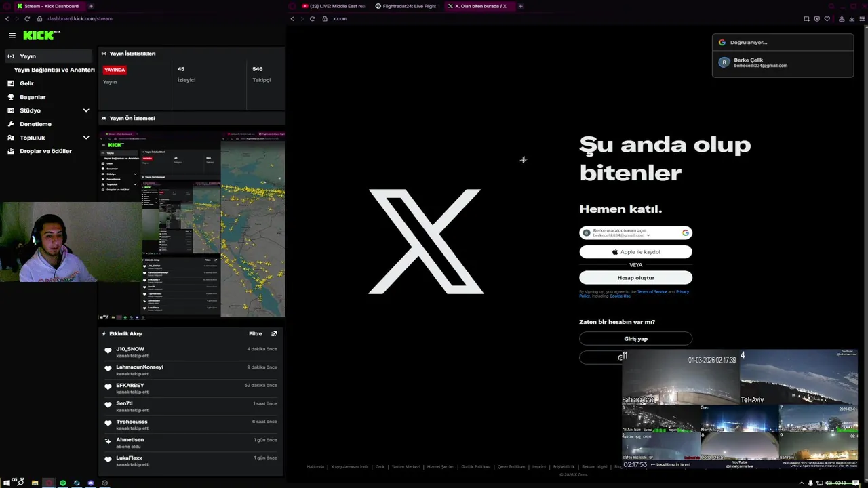Click the Tel-Aviv camera feed

click(x=798, y=377)
